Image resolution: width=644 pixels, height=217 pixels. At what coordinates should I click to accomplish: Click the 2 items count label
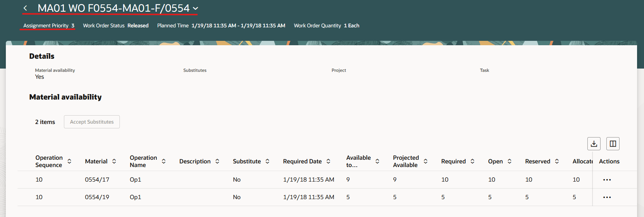point(45,122)
